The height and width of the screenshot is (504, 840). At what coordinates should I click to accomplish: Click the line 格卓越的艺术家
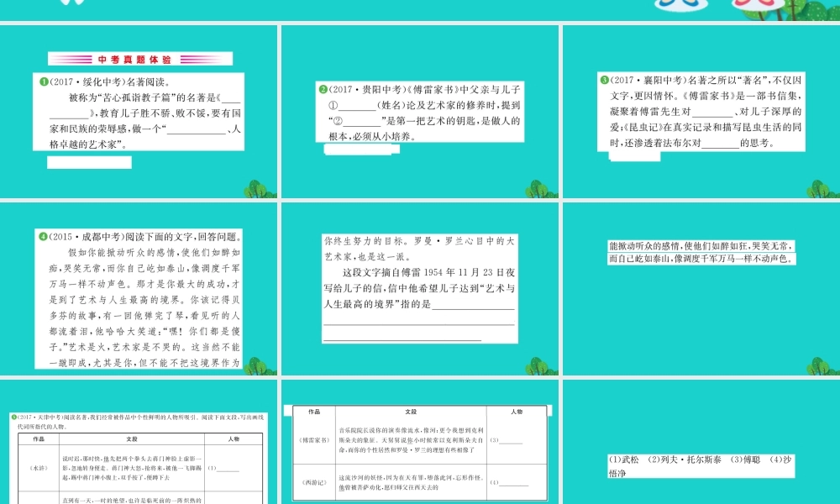(x=88, y=144)
